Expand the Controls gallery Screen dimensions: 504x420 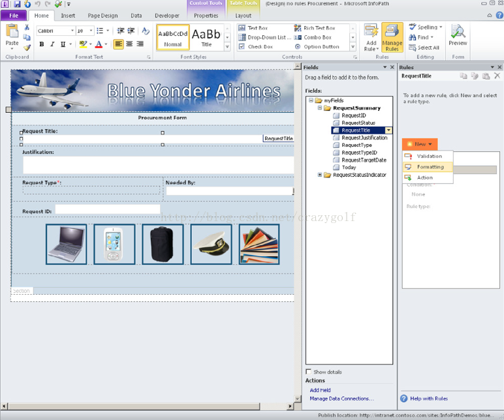[353, 47]
